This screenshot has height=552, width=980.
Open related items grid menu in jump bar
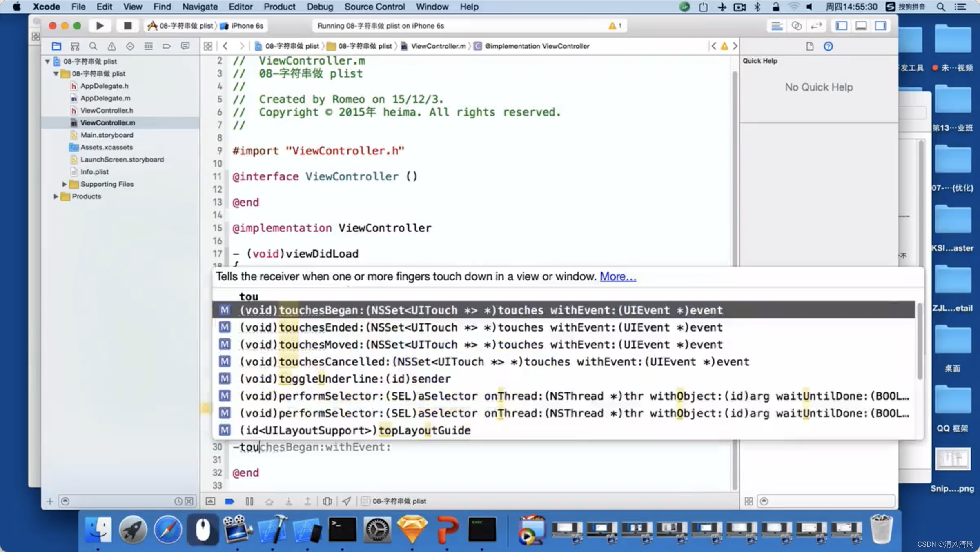coord(208,46)
